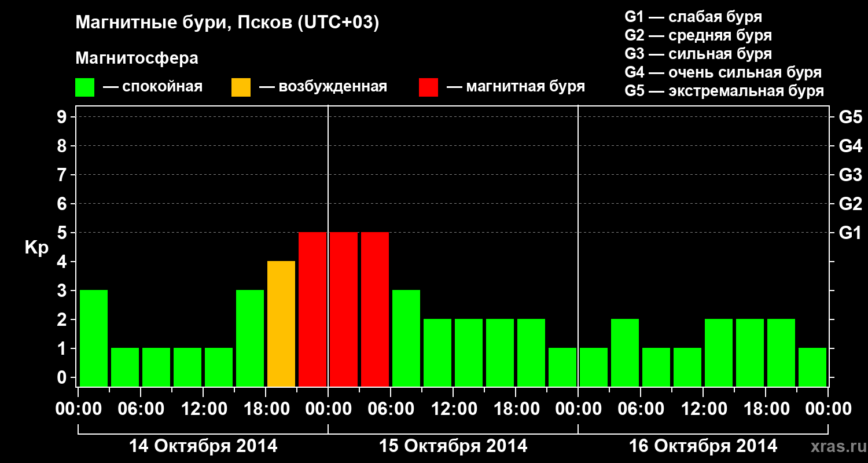Click the orange 'возбужденная' legend swatch

(241, 87)
